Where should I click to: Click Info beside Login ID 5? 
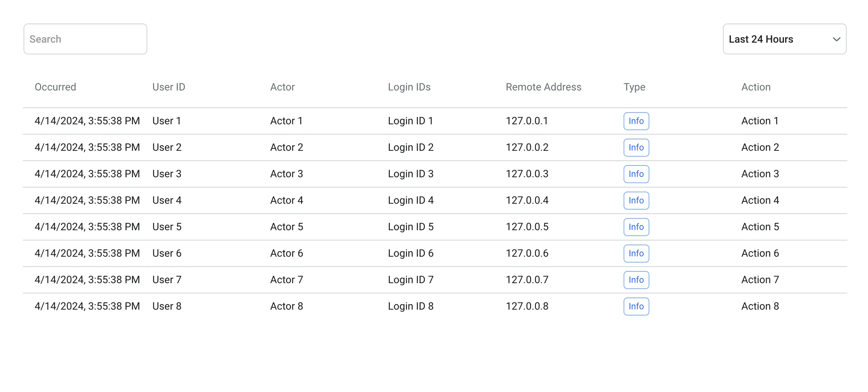point(636,227)
